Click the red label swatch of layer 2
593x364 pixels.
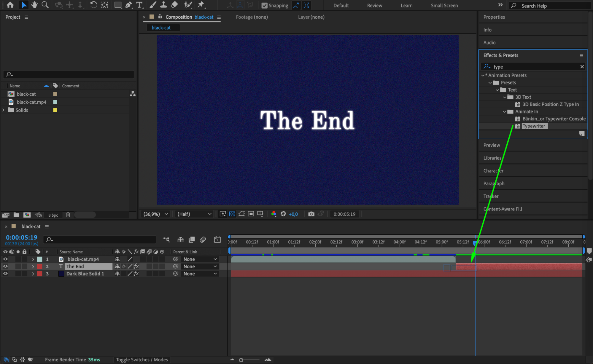click(39, 266)
